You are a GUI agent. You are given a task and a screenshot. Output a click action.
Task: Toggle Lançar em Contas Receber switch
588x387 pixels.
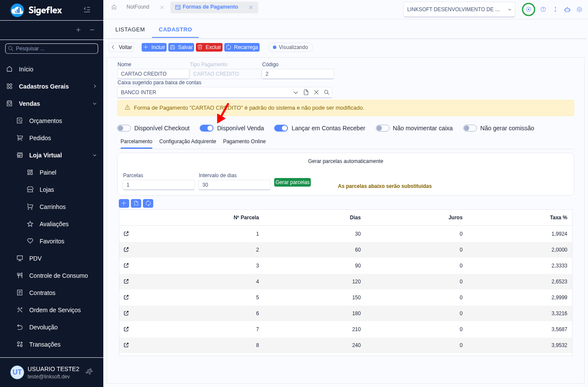(281, 128)
